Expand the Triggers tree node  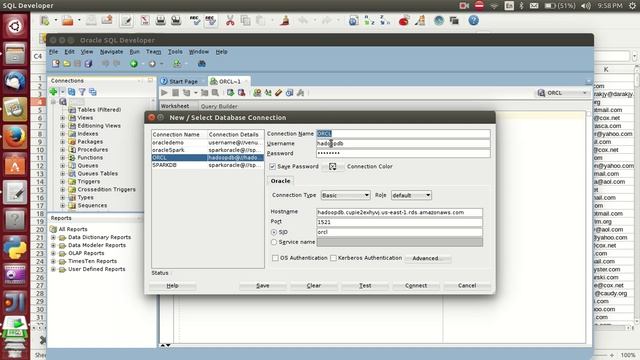(x=62, y=181)
